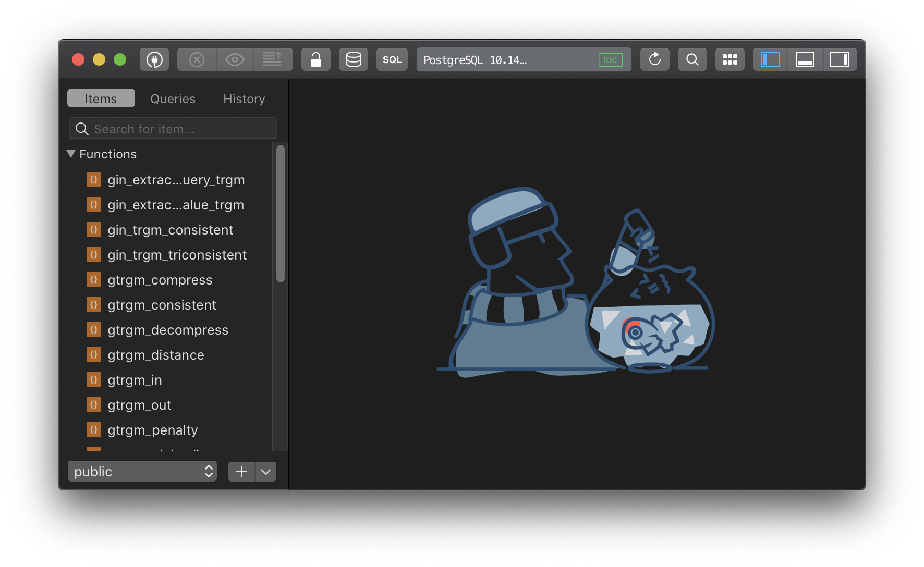The width and height of the screenshot is (924, 567).
Task: Click function icon beside gin_trgm_triconsistent
Action: click(x=94, y=254)
